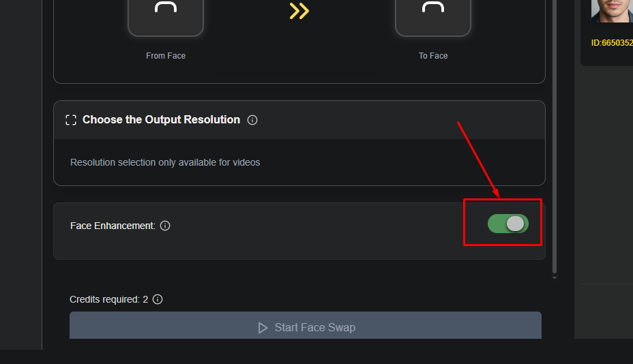Screen dimensions: 633x364
Task: Click the To Face silhouette placeholder
Action: click(432, 17)
